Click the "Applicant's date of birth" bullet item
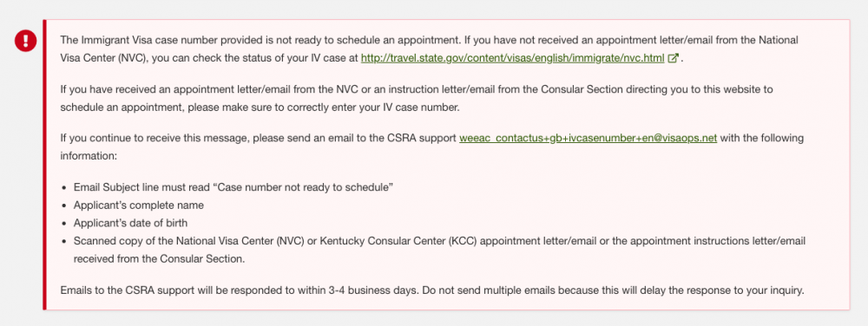 131,223
